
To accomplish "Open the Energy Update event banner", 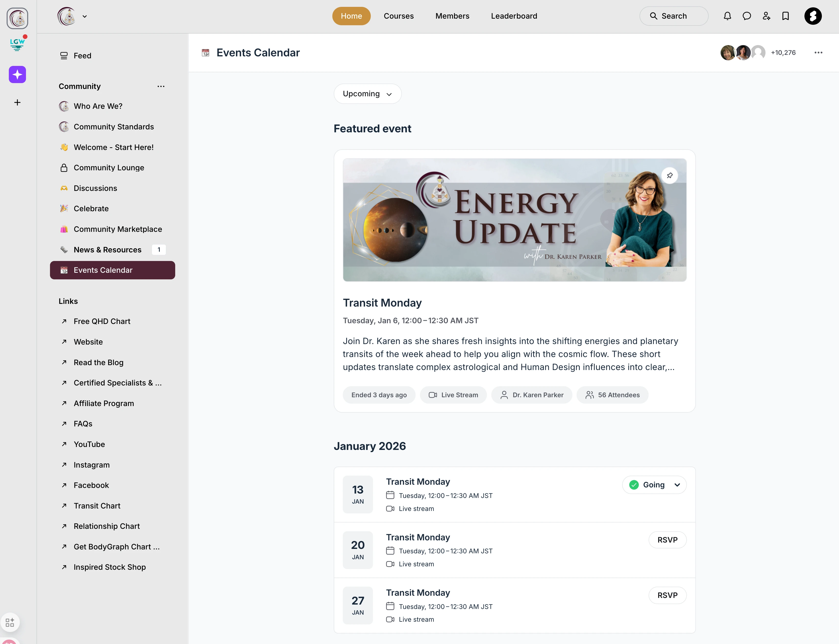I will [514, 220].
